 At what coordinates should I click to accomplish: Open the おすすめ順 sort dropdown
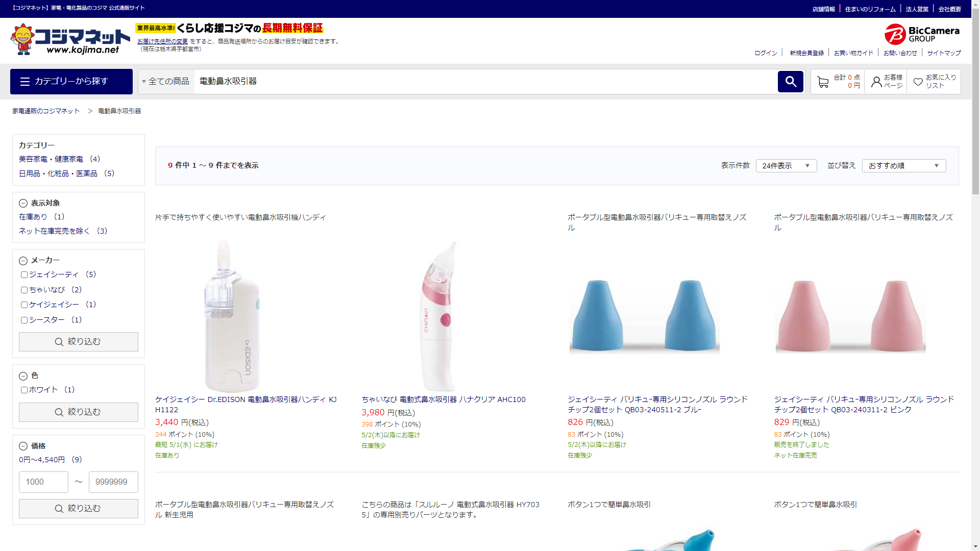click(903, 166)
